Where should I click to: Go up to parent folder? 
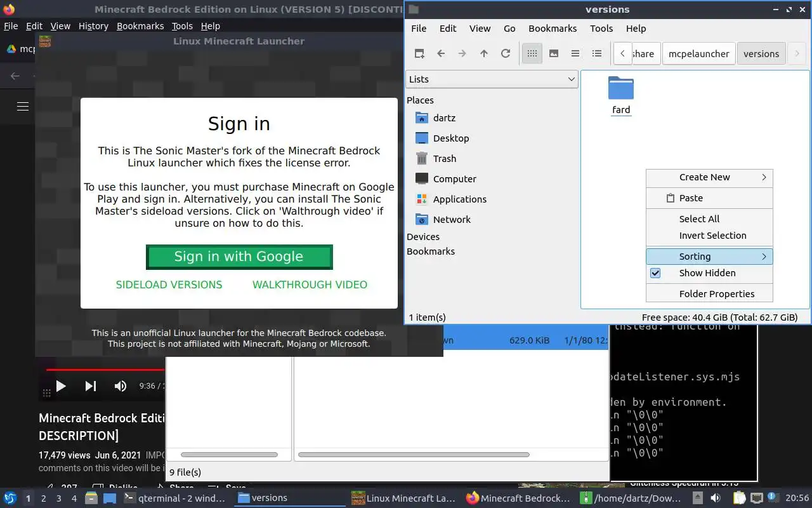(x=484, y=53)
